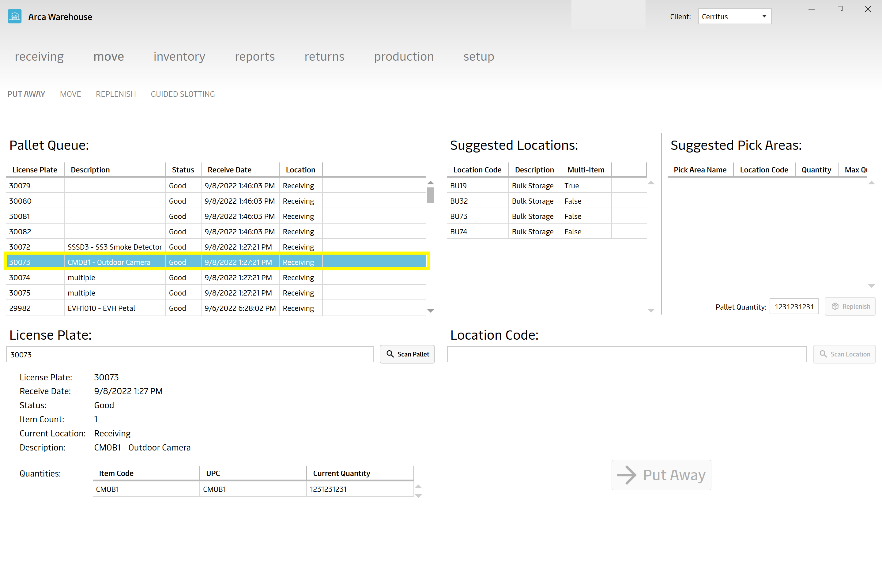Open the production menu
The width and height of the screenshot is (882, 588).
[404, 56]
